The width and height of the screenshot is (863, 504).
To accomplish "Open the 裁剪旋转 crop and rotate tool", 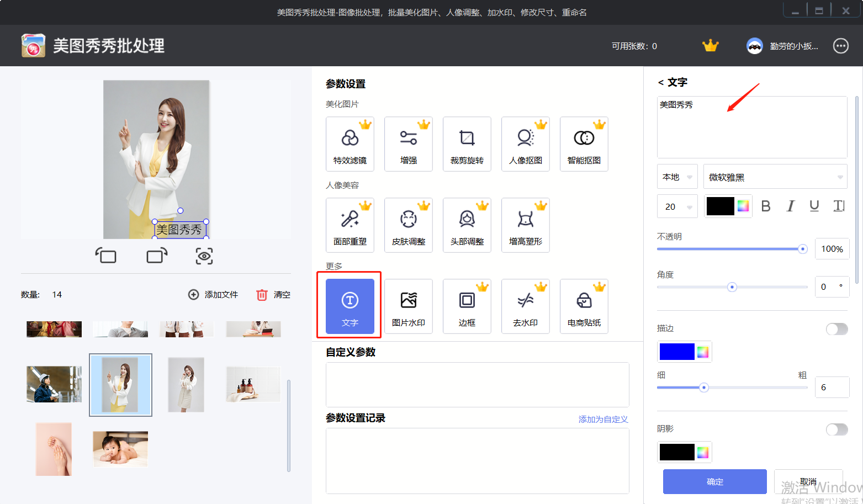I will [x=467, y=144].
